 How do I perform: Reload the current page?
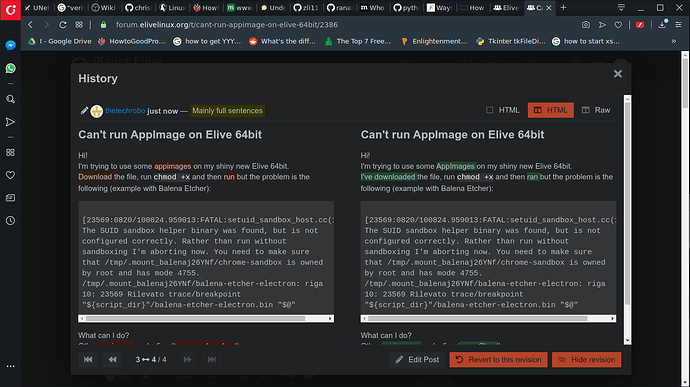(62, 25)
